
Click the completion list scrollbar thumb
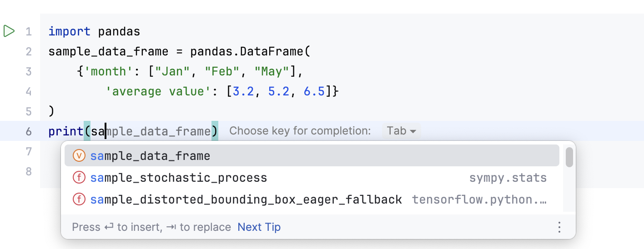click(x=569, y=157)
